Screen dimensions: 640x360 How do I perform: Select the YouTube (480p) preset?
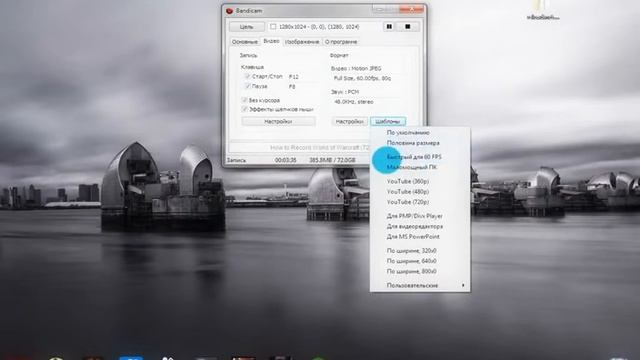(420, 191)
